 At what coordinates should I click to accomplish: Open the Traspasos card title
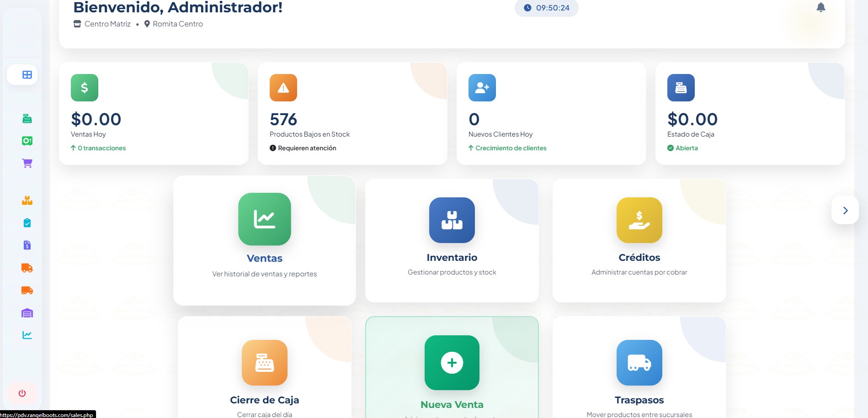point(639,400)
